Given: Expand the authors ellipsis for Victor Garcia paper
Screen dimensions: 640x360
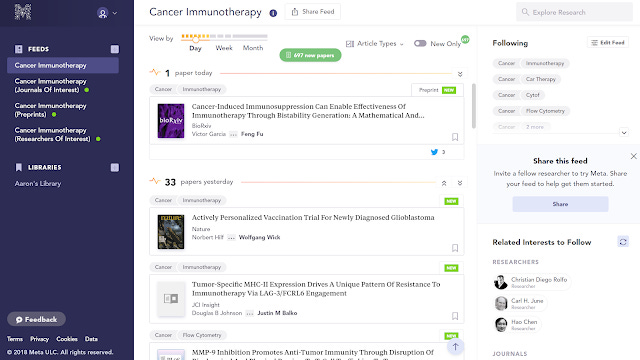Looking at the screenshot, I should pos(233,134).
